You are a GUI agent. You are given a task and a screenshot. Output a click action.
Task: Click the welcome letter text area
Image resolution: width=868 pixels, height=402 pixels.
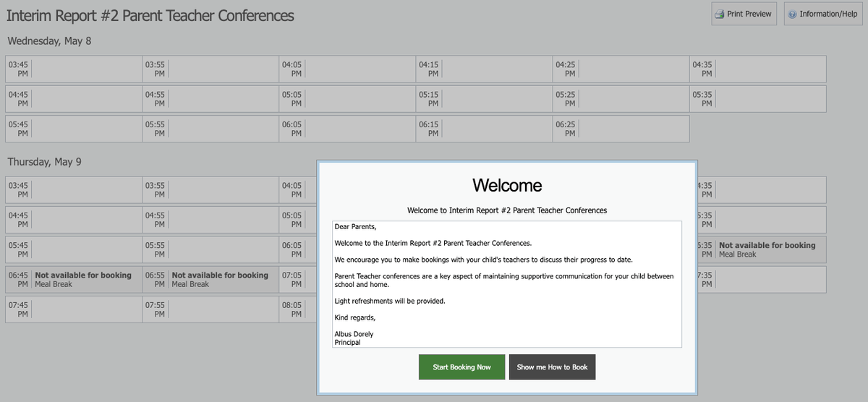507,284
